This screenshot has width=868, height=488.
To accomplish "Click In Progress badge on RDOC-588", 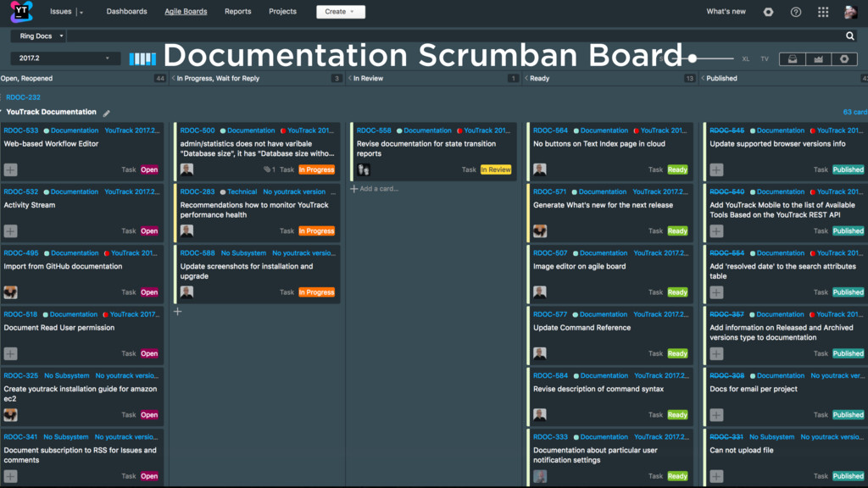I will click(317, 292).
